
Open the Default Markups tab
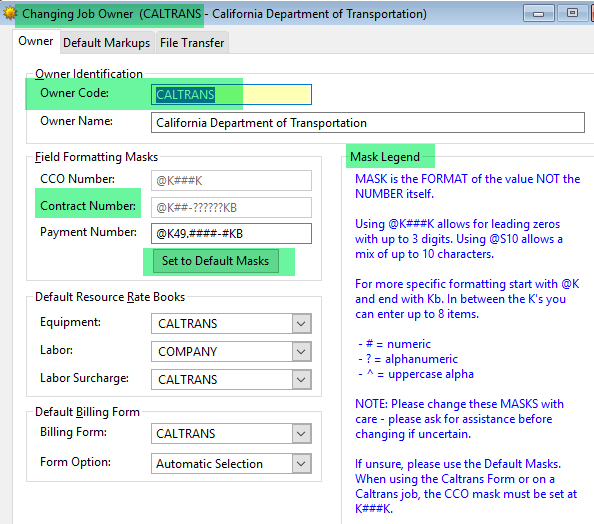pyautogui.click(x=106, y=43)
